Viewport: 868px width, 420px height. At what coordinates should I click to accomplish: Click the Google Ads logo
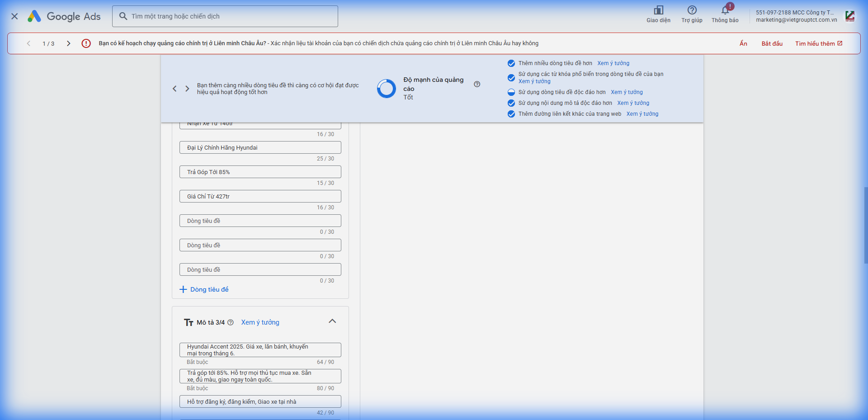pos(64,16)
